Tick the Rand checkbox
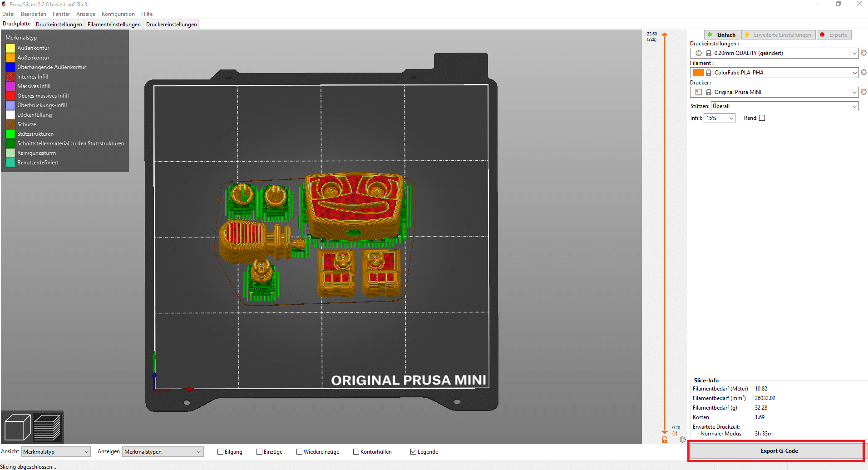Screen dimensions: 868x470 [762, 118]
